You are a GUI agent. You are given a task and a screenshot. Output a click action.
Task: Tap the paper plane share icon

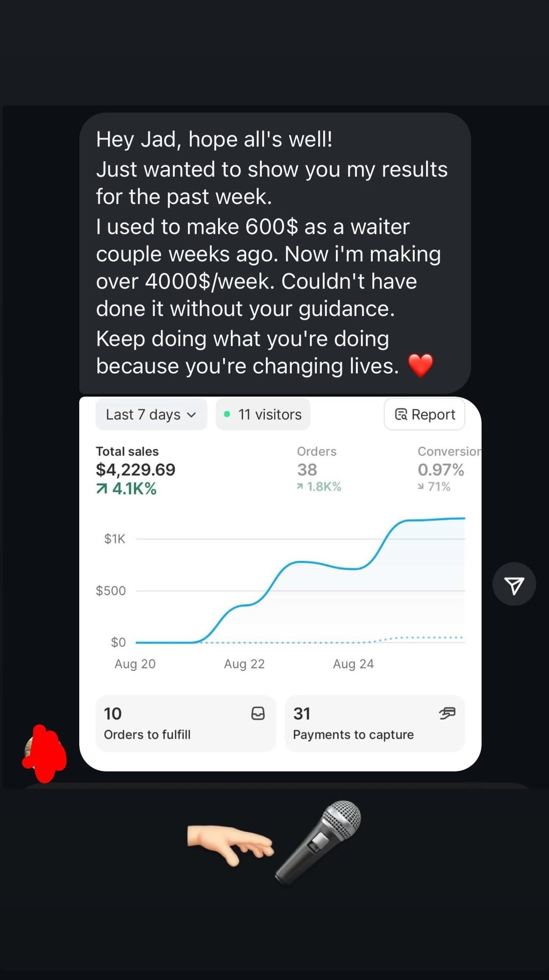click(514, 585)
